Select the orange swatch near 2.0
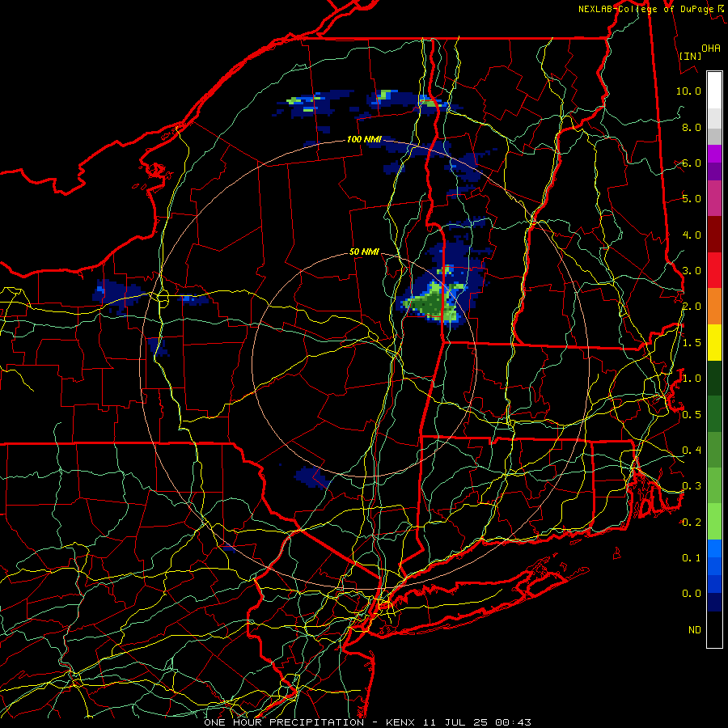This screenshot has height=728, width=728. click(714, 307)
